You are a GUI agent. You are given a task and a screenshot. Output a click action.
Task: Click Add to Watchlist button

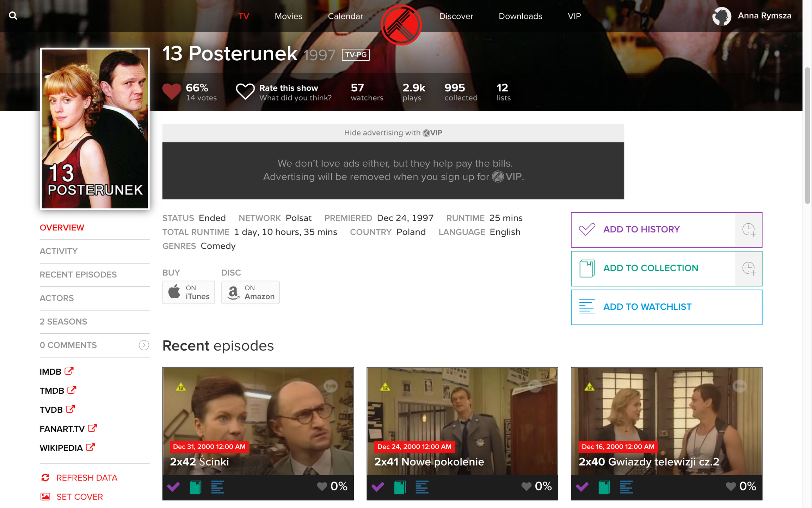(x=666, y=307)
